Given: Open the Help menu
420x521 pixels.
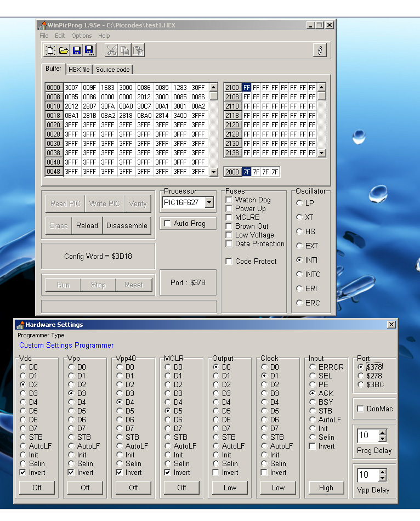Looking at the screenshot, I should tap(104, 36).
